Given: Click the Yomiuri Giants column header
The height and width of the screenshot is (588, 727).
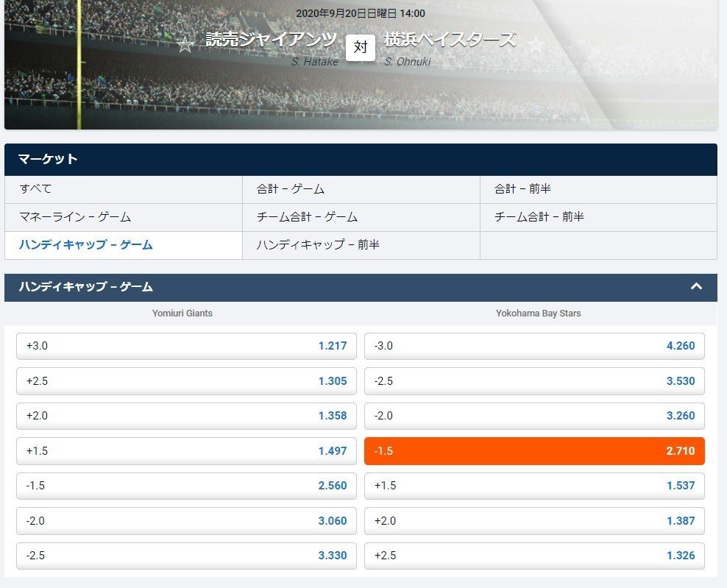Looking at the screenshot, I should 182,314.
